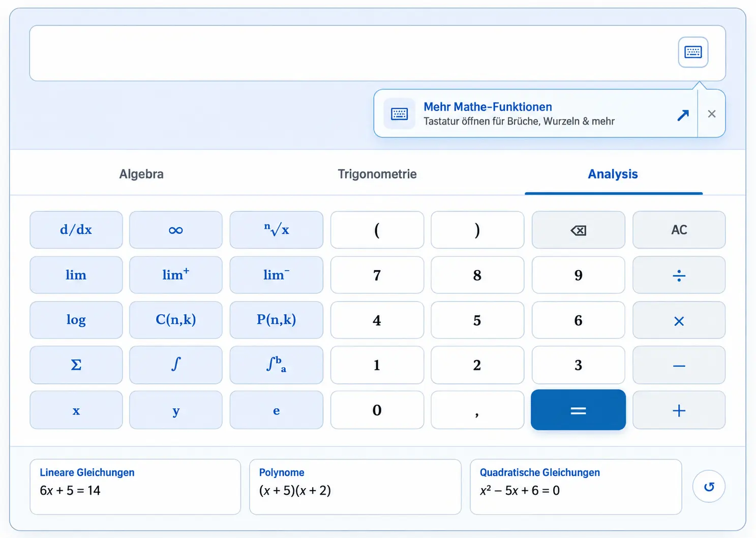Insert the sigma summation symbol
The width and height of the screenshot is (756, 538).
[x=76, y=365]
